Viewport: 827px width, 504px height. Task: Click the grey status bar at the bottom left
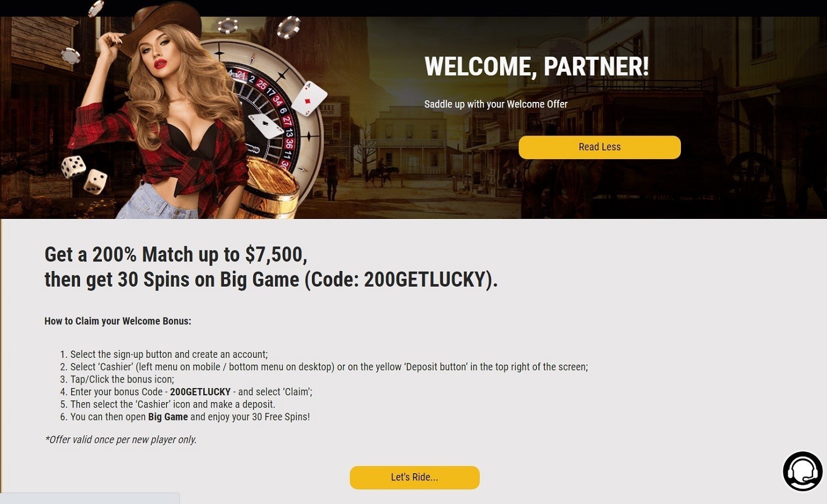90,498
